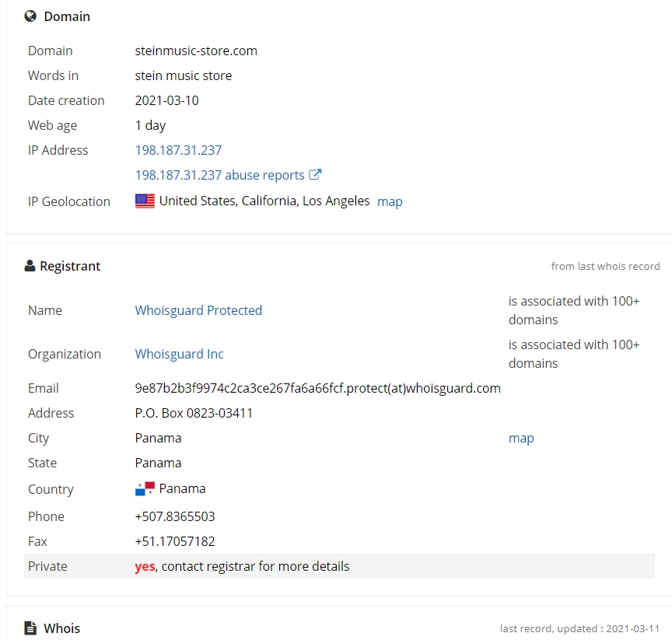The height and width of the screenshot is (640, 672).
Task: Click the Panama flag icon
Action: pyautogui.click(x=145, y=489)
